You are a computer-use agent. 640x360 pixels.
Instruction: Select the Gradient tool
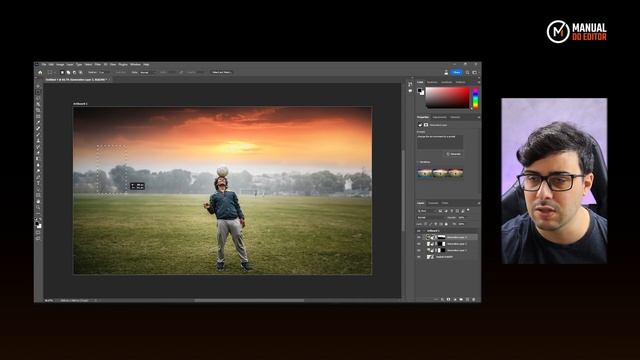38,159
